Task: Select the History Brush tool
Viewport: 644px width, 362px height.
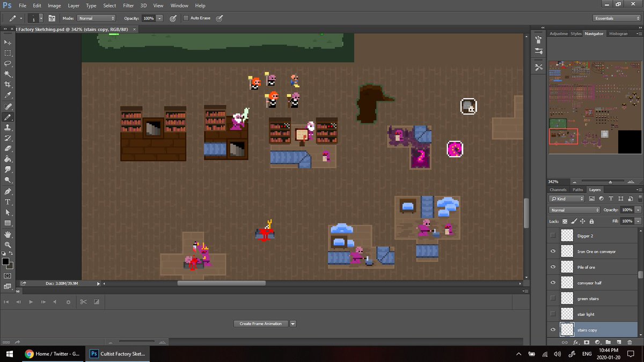Action: click(8, 138)
